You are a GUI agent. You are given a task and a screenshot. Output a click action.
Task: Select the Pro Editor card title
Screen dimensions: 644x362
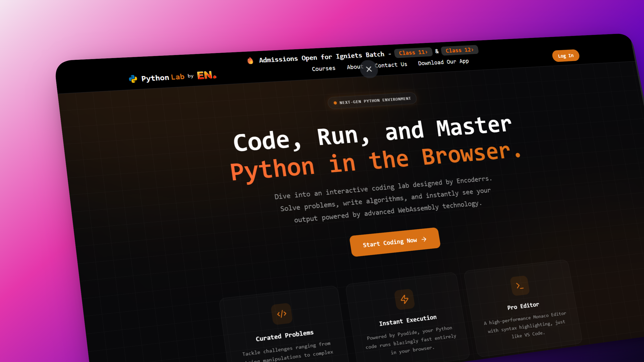[x=523, y=306]
